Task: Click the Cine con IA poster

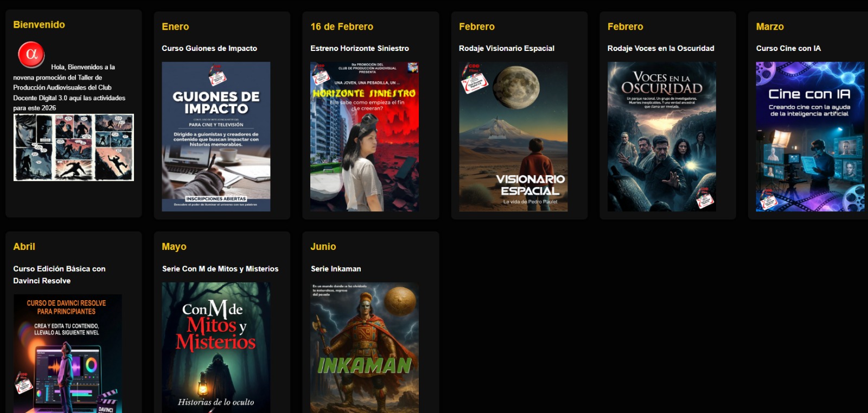Action: pyautogui.click(x=810, y=137)
